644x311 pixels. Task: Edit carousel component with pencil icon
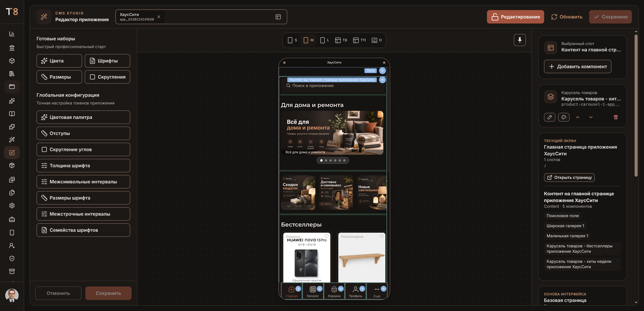[550, 117]
